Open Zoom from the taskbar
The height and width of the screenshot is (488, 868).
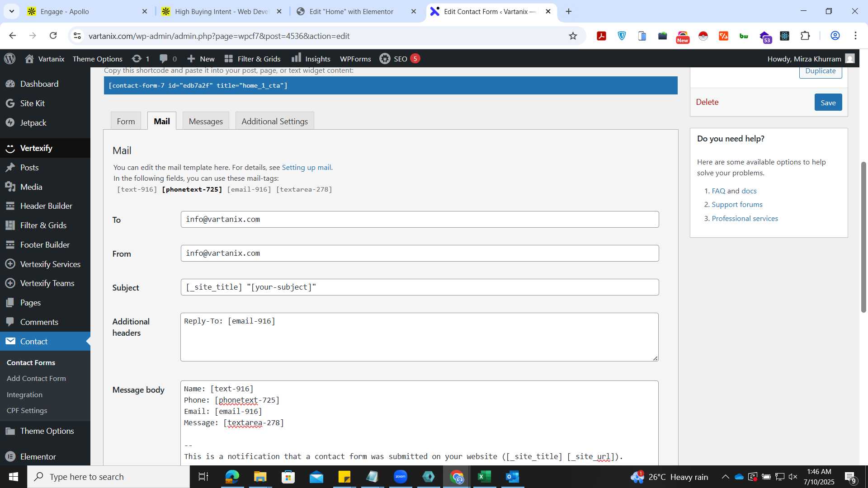coord(401,477)
